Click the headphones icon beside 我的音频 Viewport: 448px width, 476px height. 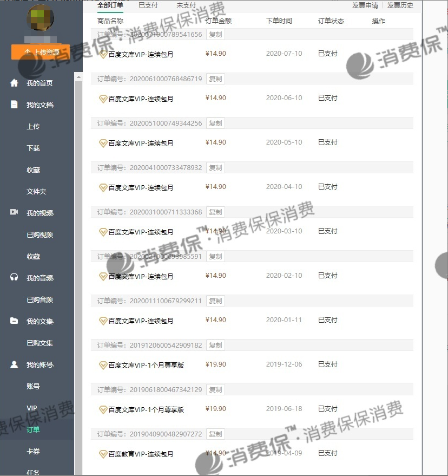coord(14,277)
